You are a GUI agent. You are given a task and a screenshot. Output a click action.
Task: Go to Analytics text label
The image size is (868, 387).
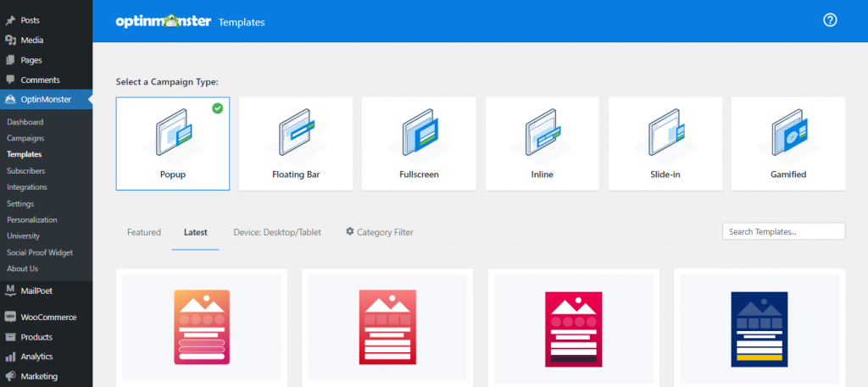click(x=36, y=357)
